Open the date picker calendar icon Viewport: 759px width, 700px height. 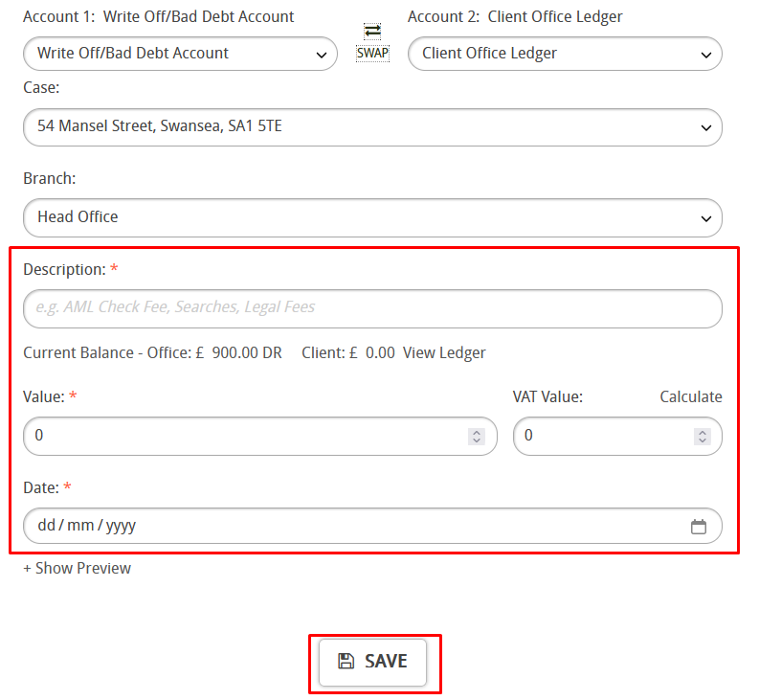pyautogui.click(x=698, y=526)
